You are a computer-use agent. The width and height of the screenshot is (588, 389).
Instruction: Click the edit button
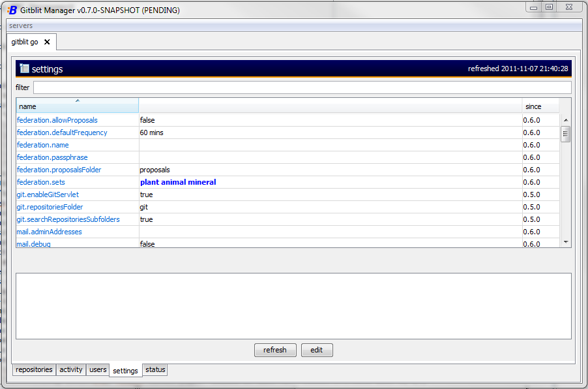(317, 350)
